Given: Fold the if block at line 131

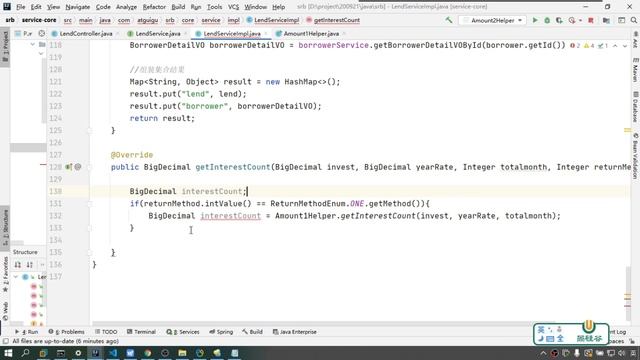Looking at the screenshot, I should pyautogui.click(x=89, y=203).
